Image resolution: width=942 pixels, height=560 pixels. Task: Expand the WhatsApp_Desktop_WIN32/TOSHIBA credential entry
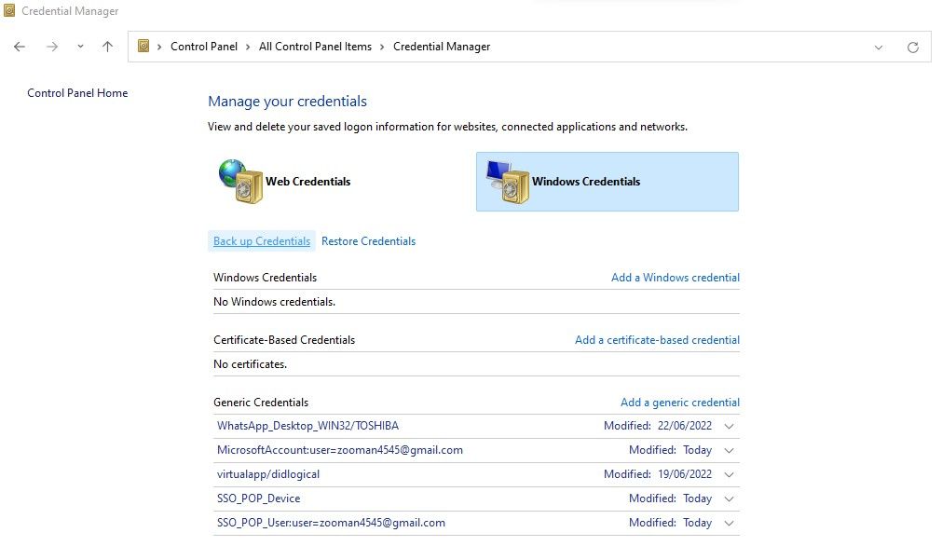730,426
